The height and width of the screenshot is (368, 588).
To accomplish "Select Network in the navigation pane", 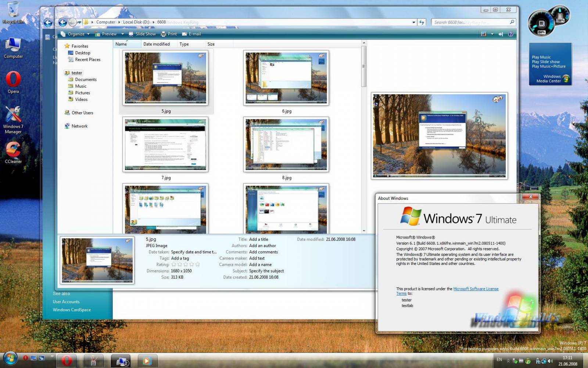I will click(76, 126).
